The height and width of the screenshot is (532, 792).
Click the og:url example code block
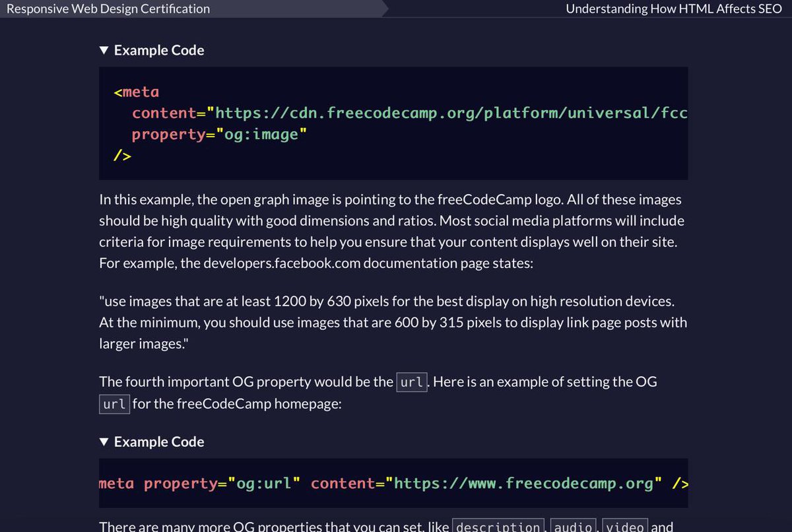click(393, 482)
